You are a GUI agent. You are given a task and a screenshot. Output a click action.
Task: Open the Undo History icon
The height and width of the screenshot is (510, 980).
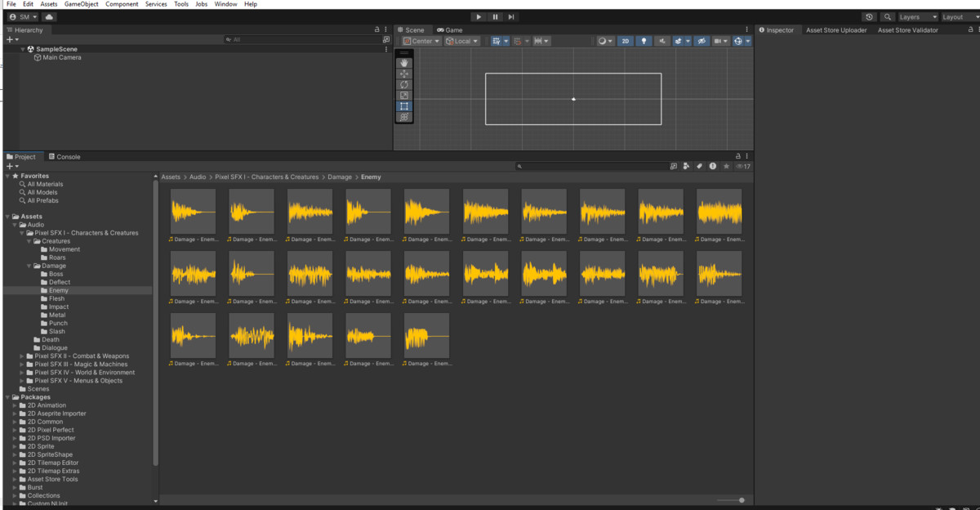[x=869, y=16]
